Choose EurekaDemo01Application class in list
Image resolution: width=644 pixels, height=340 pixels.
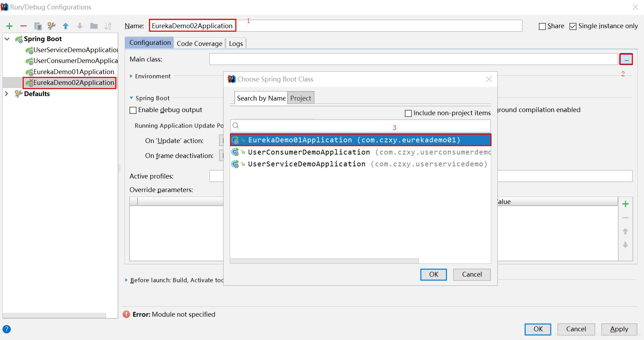361,140
